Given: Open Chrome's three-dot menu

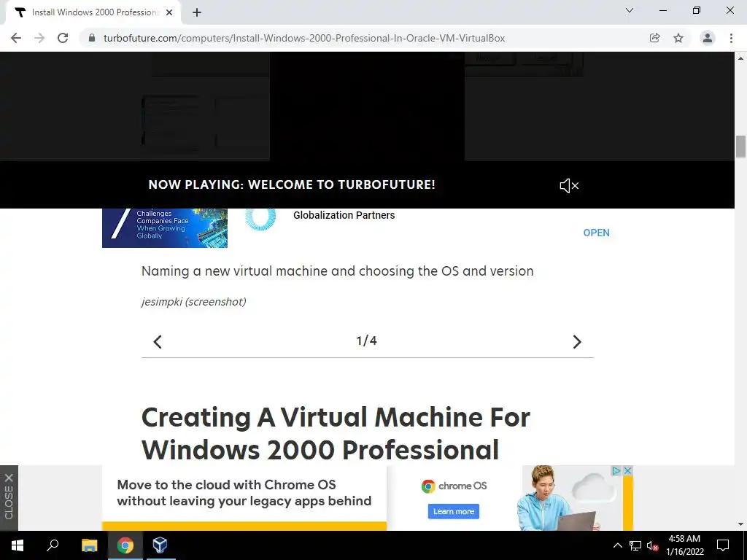Looking at the screenshot, I should pos(731,38).
